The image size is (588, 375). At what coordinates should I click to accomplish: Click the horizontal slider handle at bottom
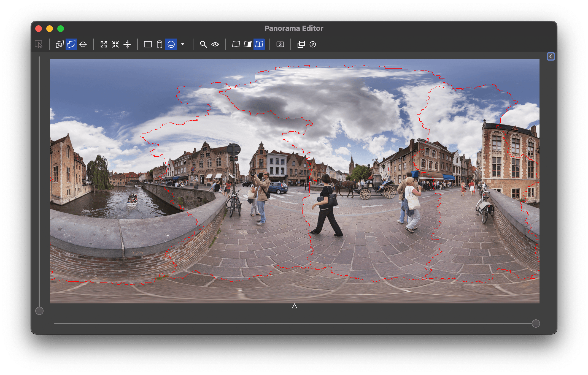tap(536, 324)
